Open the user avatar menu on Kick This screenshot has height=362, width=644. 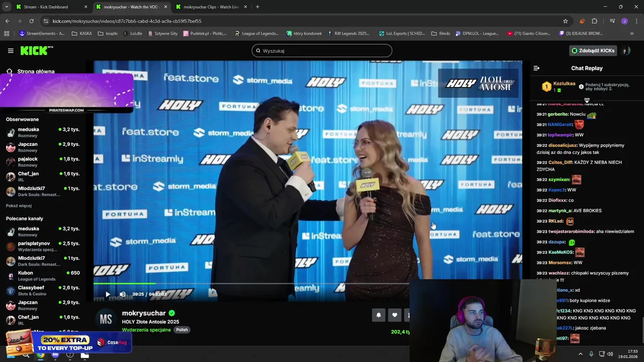coord(626,51)
